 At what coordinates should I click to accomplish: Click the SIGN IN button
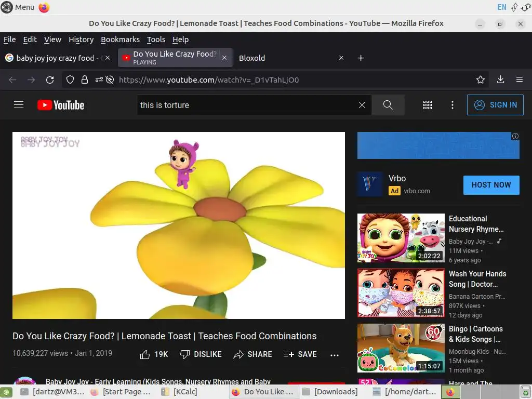pyautogui.click(x=495, y=105)
